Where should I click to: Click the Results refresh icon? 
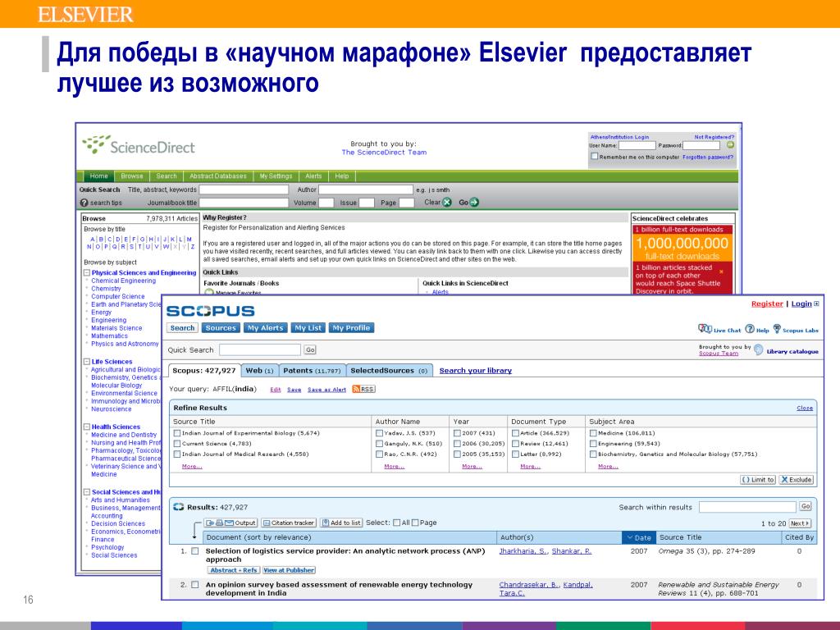point(178,507)
